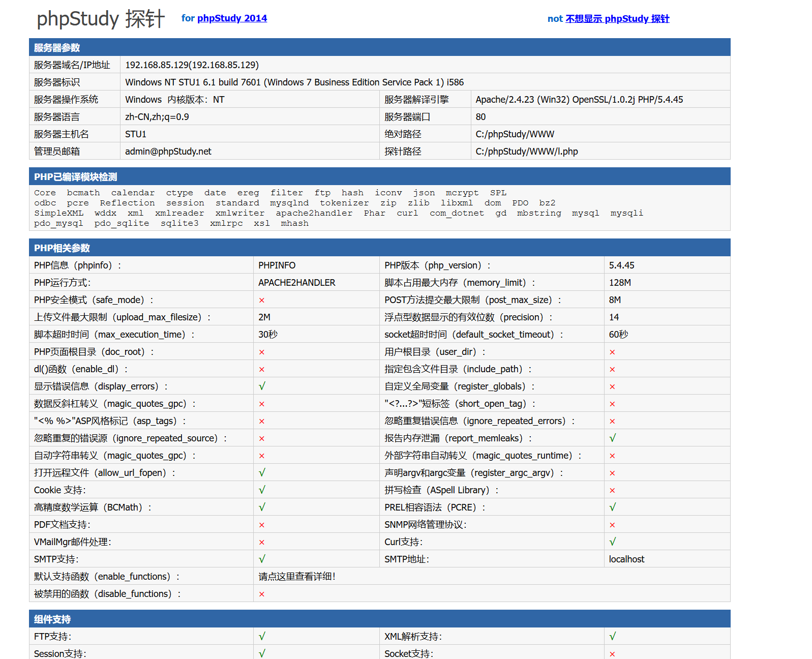Click the server port value 80

[480, 117]
